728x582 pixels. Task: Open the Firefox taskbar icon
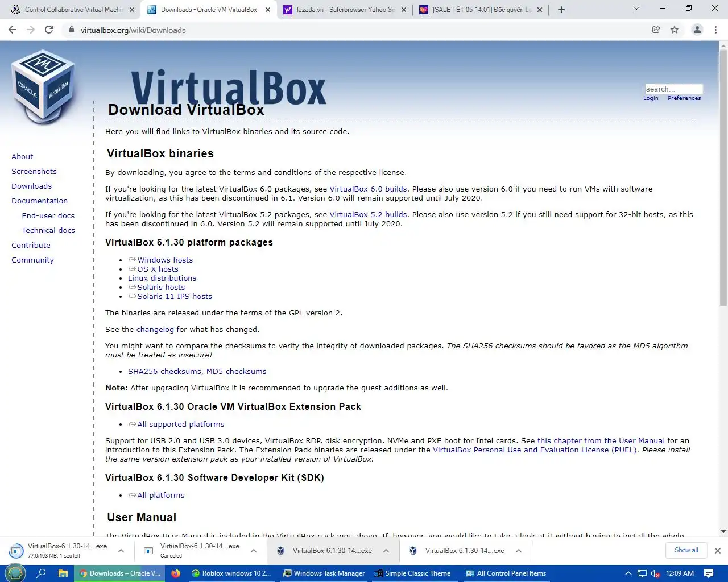tap(176, 573)
